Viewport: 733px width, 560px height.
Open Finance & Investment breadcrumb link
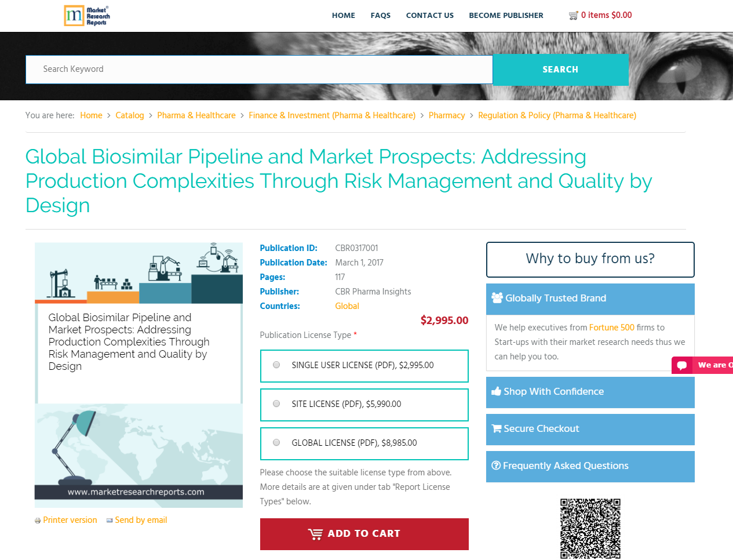[332, 115]
